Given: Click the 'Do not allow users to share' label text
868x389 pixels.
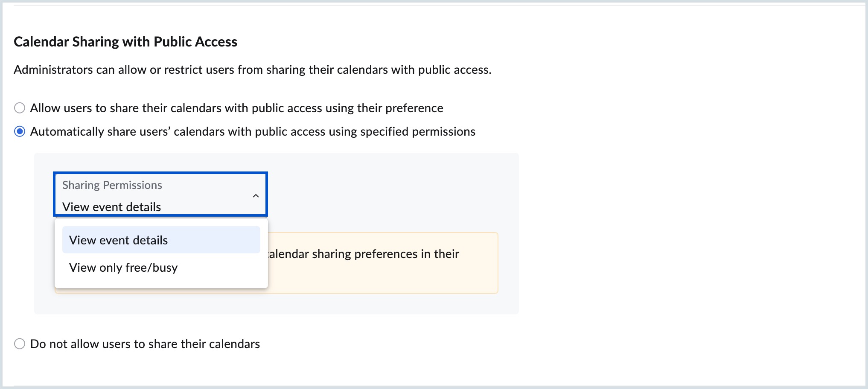Looking at the screenshot, I should coord(145,344).
